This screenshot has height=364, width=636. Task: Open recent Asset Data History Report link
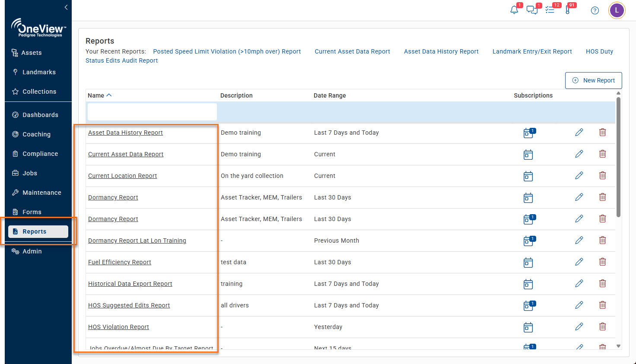(441, 51)
